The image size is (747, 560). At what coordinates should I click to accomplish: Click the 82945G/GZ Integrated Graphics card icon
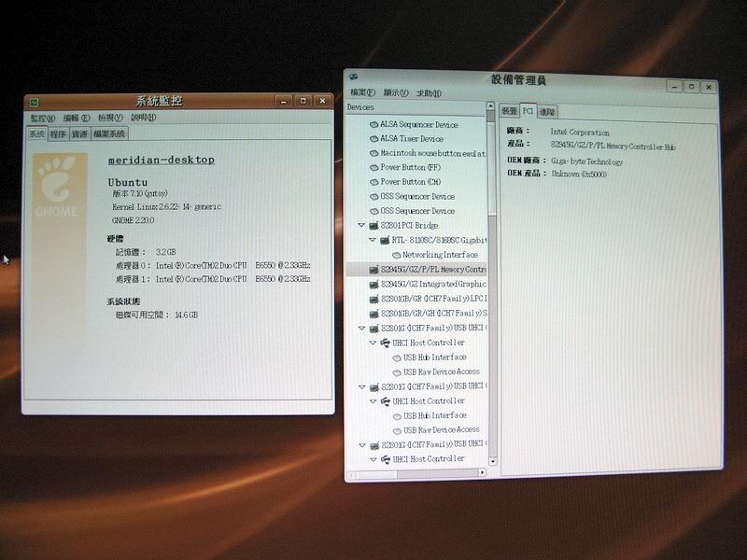374,285
